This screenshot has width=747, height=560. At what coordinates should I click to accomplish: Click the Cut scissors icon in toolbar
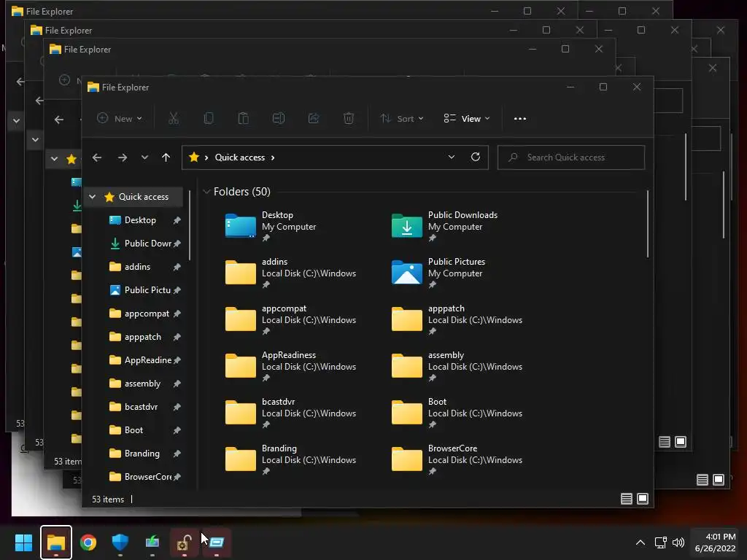174,118
